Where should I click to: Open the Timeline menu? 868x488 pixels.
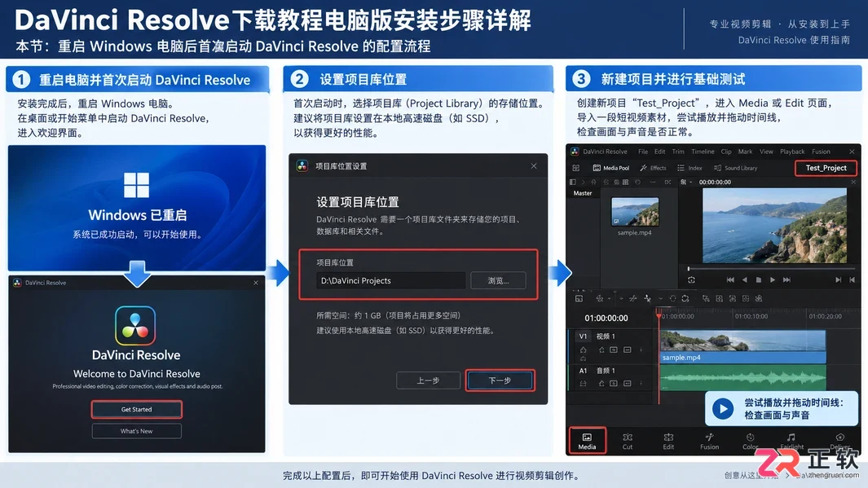pos(703,152)
